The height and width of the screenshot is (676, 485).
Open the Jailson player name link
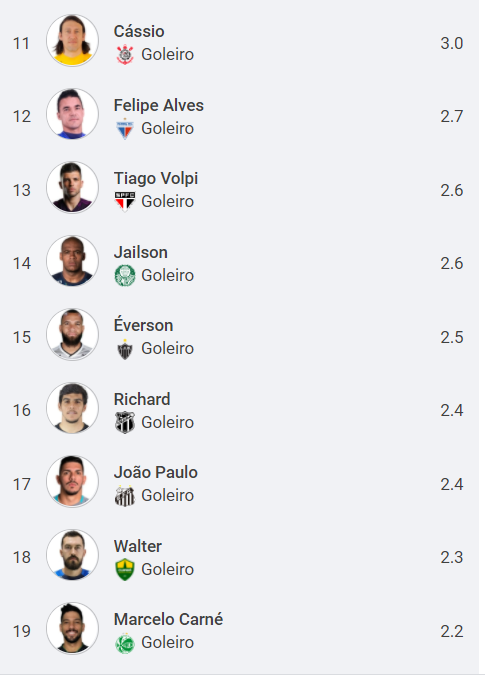coord(141,252)
